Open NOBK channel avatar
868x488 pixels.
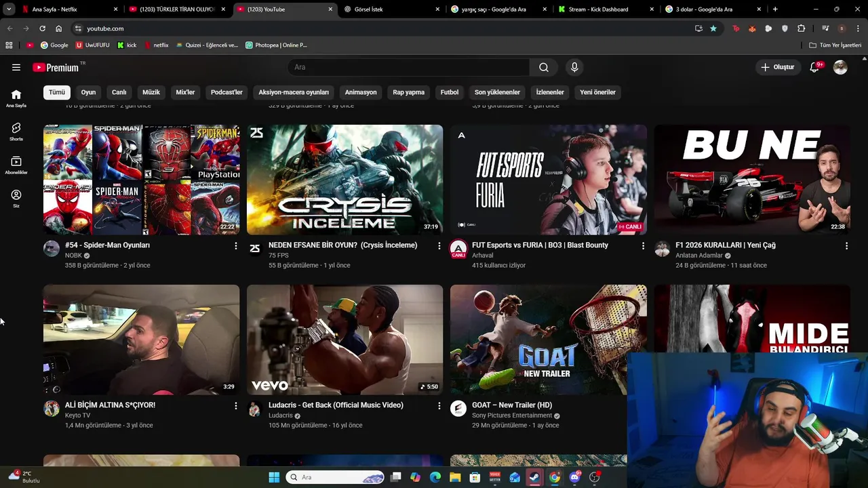(x=52, y=248)
